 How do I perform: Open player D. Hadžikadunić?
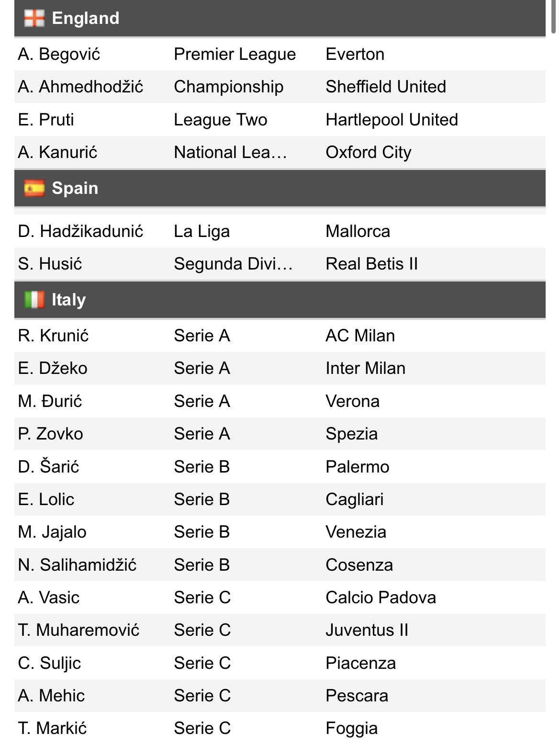coord(80,231)
